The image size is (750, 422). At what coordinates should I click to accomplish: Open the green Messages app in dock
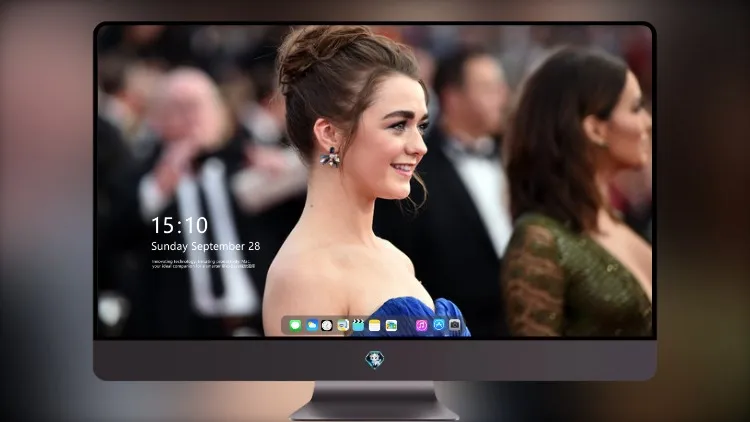click(x=295, y=325)
